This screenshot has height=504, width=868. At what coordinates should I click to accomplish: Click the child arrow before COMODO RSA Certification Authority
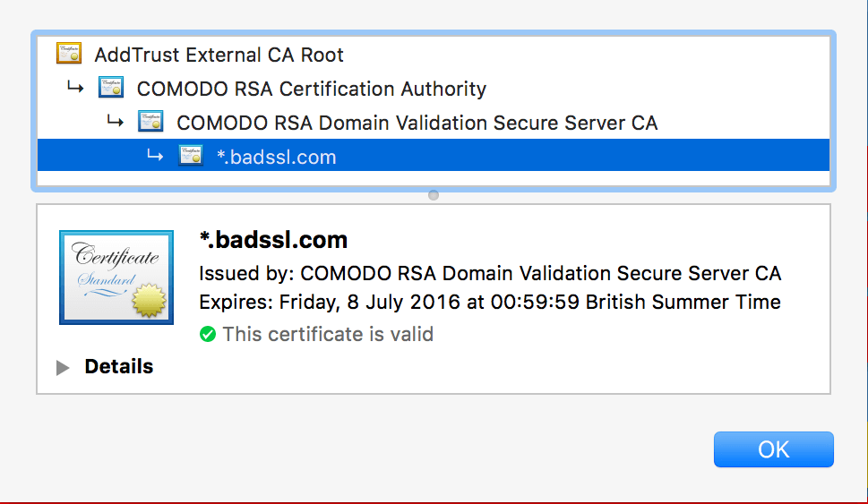[x=75, y=87]
